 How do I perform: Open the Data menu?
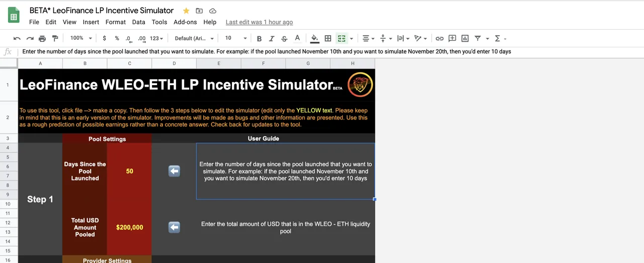139,22
